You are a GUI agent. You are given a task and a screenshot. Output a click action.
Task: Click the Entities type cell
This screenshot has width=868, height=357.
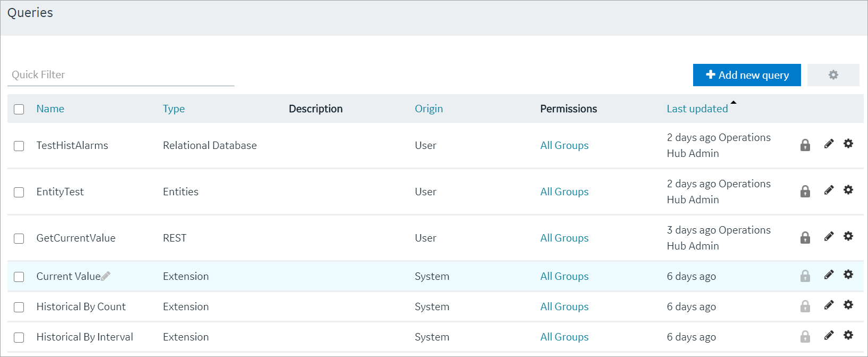coord(181,192)
